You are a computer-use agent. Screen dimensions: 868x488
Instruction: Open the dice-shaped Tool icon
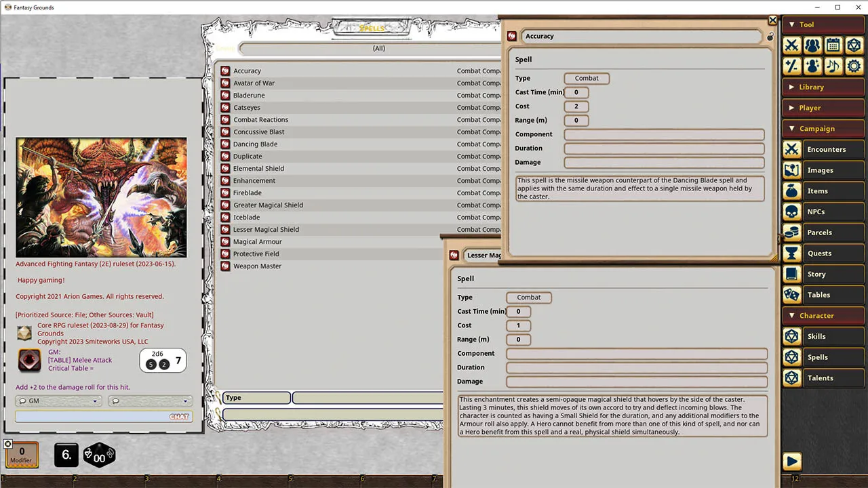click(x=854, y=45)
